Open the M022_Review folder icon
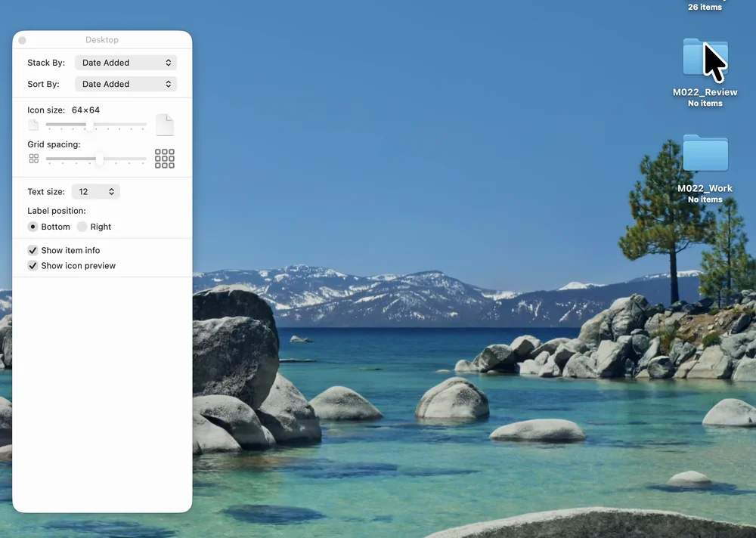Image resolution: width=756 pixels, height=538 pixels. (705, 57)
